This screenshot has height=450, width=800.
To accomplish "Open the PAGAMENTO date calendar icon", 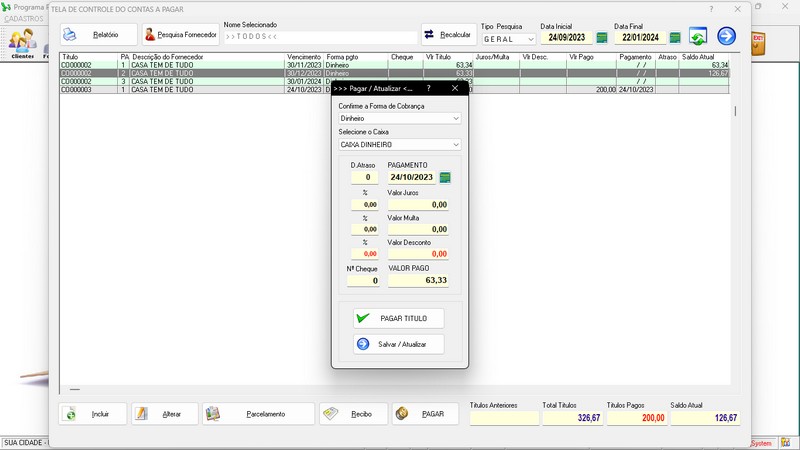I will point(445,178).
